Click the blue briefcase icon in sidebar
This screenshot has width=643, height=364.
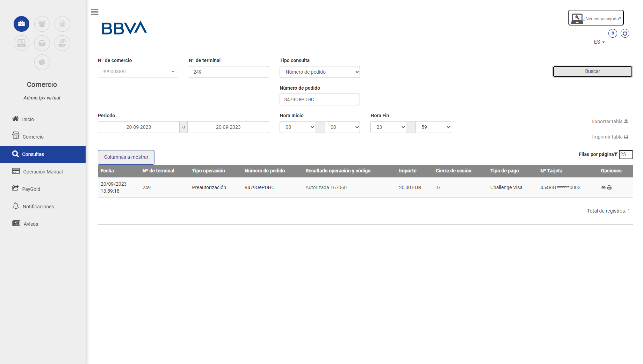pyautogui.click(x=21, y=24)
